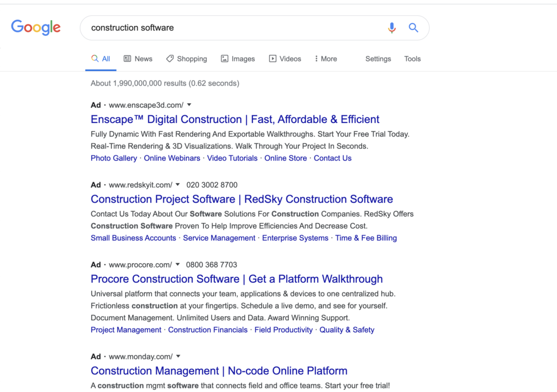This screenshot has width=557, height=392.
Task: Click the www.monday.com/ ad URL
Action: coord(141,357)
